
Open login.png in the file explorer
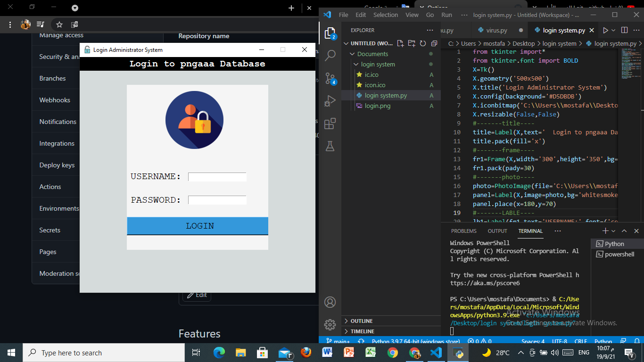(x=377, y=106)
